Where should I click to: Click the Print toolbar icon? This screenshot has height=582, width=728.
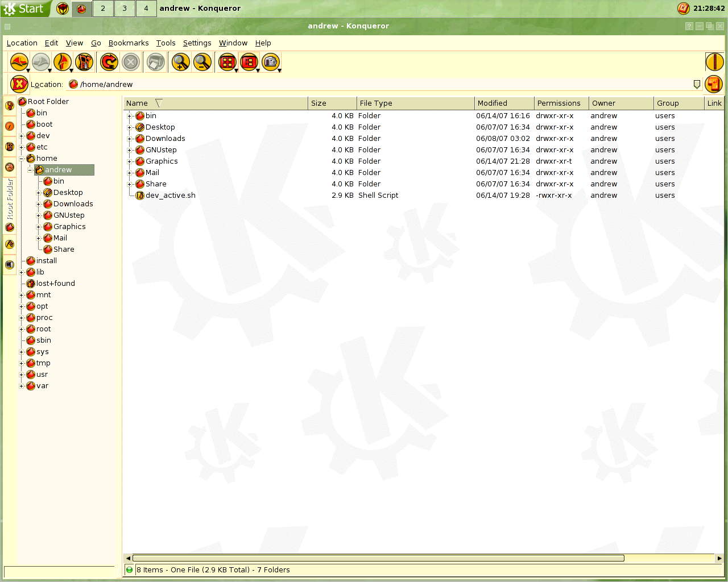coord(155,62)
